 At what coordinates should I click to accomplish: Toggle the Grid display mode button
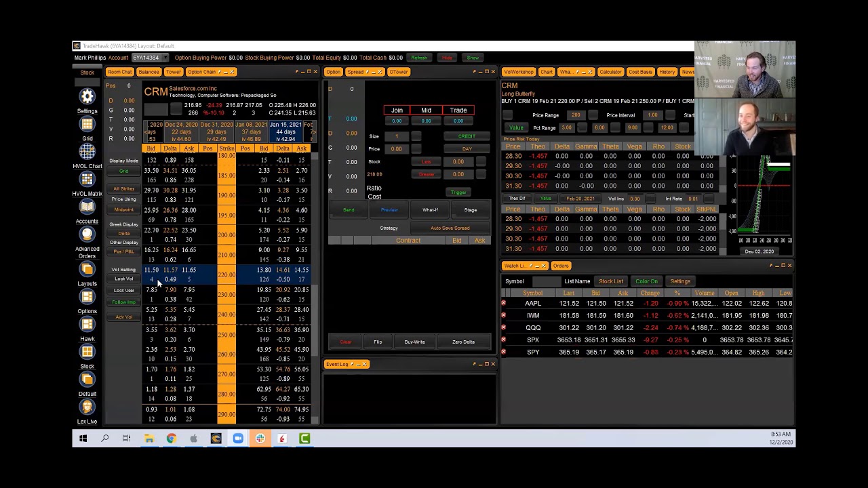click(x=123, y=171)
